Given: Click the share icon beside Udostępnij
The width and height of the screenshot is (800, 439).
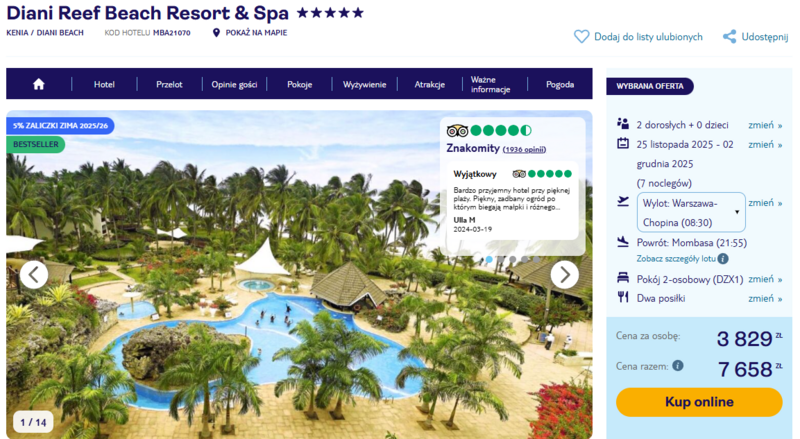Looking at the screenshot, I should (730, 36).
